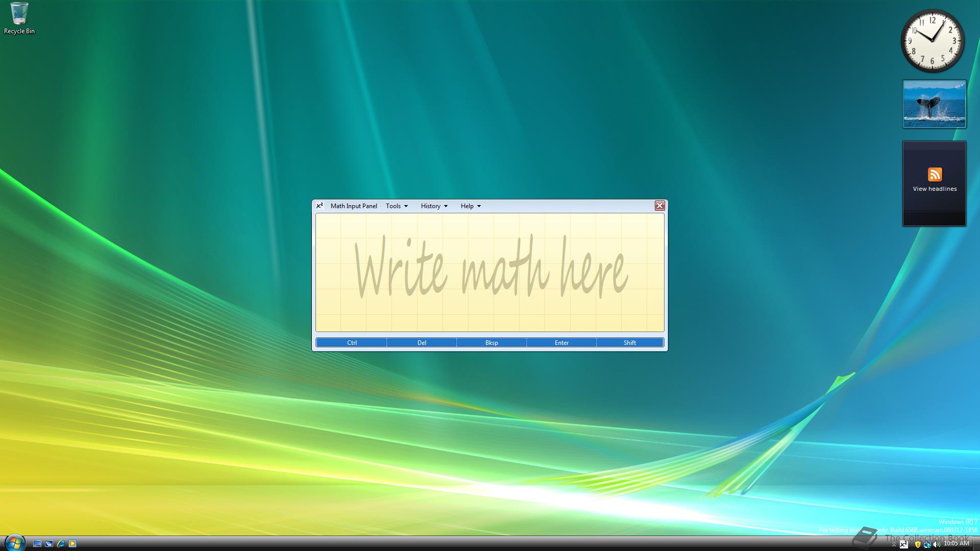Click the Ctrl key button
Viewport: 980px width, 551px height.
coord(352,343)
